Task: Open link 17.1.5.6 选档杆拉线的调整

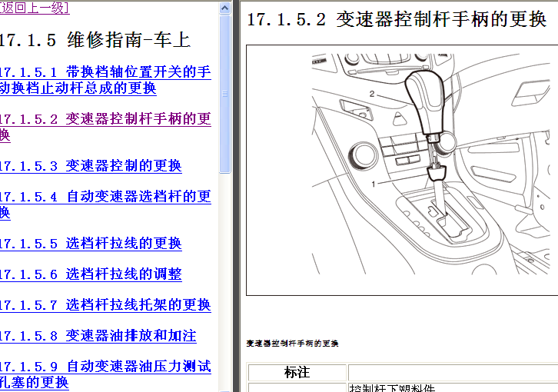Action: (91, 274)
